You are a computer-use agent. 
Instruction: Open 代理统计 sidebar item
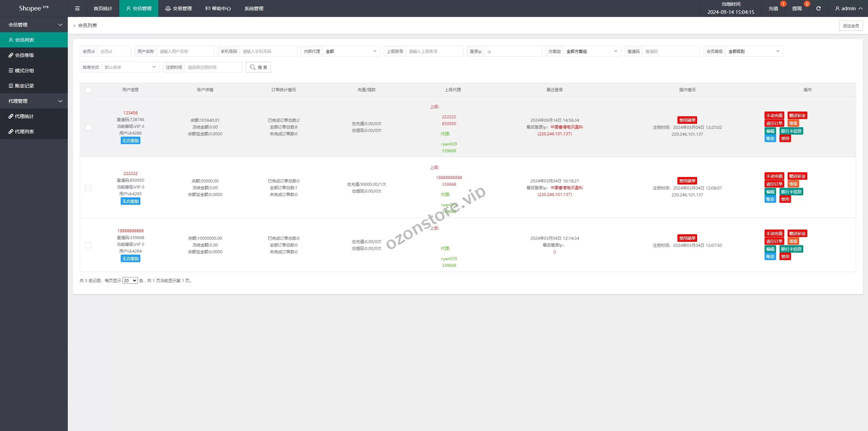[24, 116]
